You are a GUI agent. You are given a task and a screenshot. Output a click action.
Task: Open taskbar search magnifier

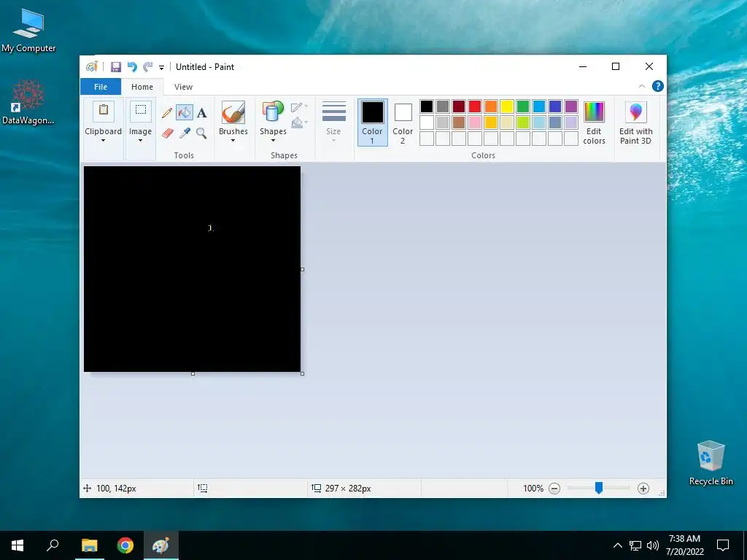(x=53, y=545)
